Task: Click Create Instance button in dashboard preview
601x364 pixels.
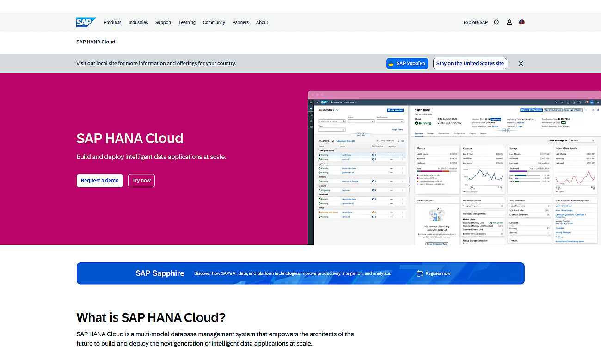Action: (395, 110)
